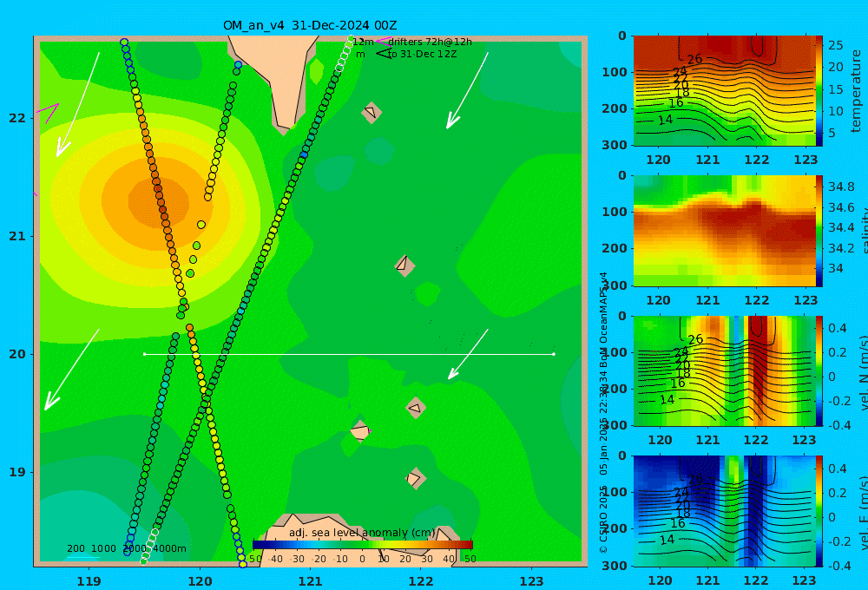
Task: Click the white current arrow in the lower-left map area
Action: [72, 370]
